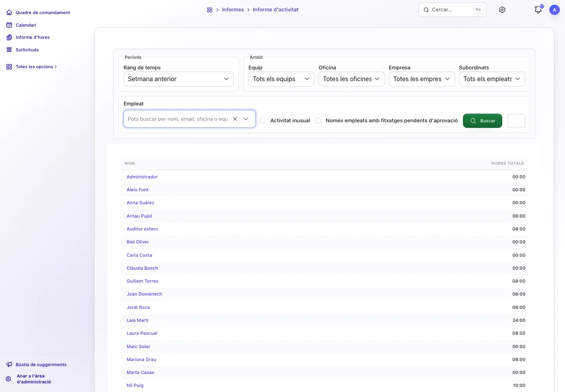Go to Informe d'hores in sidebar
The width and height of the screenshot is (565, 392).
pyautogui.click(x=33, y=38)
